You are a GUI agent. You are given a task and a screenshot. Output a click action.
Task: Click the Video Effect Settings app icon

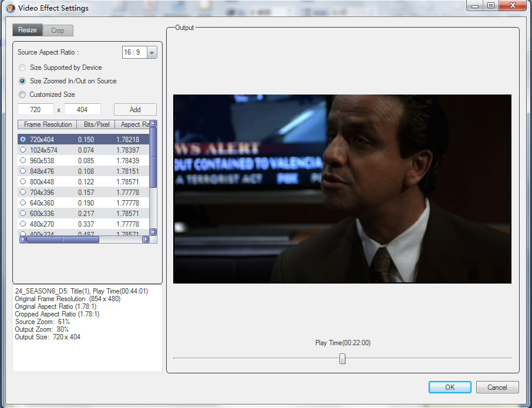coord(11,8)
